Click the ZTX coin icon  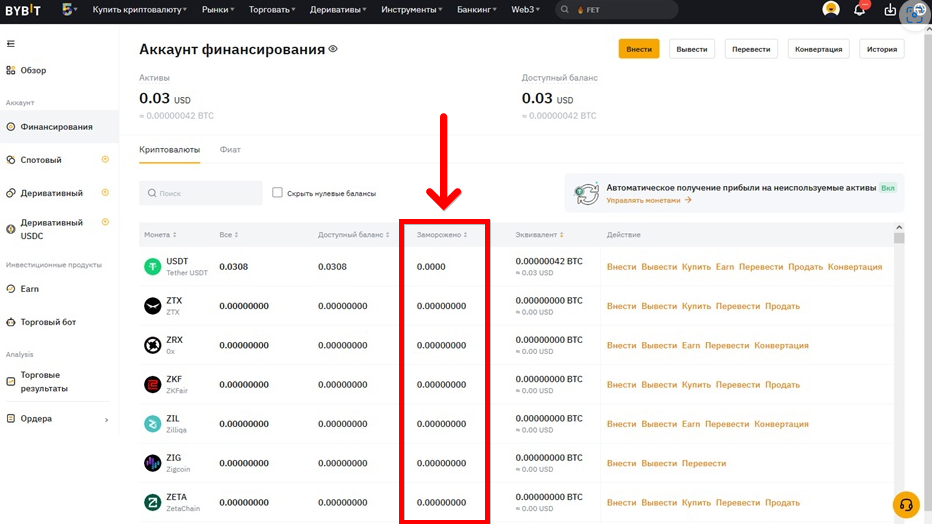point(153,306)
